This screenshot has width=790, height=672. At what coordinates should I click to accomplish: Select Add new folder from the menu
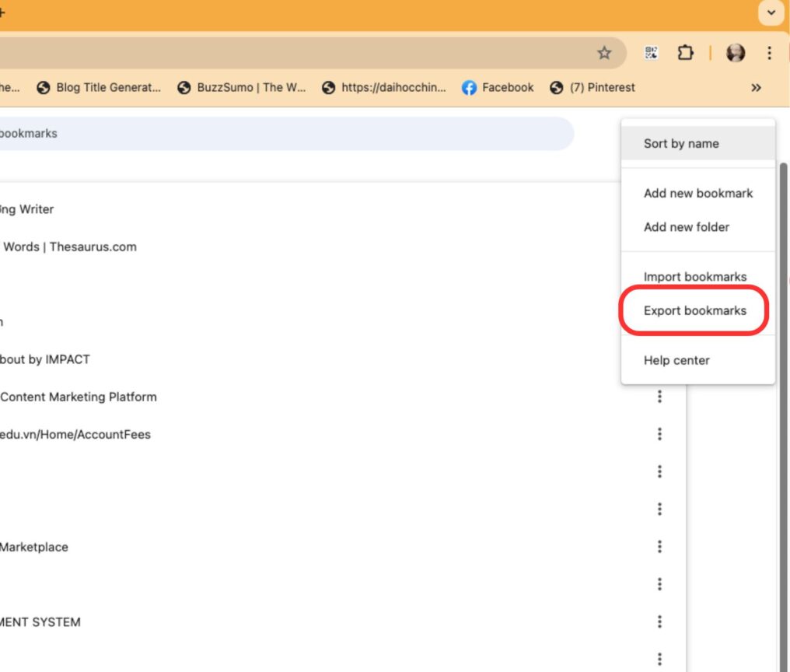coord(687,227)
